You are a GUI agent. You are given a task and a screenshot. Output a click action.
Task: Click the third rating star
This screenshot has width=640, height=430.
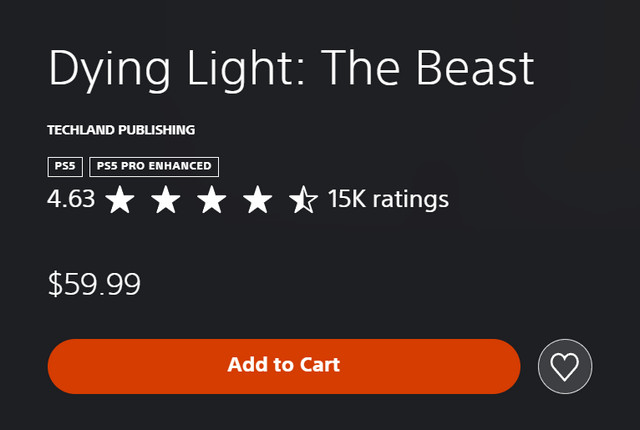pos(212,200)
